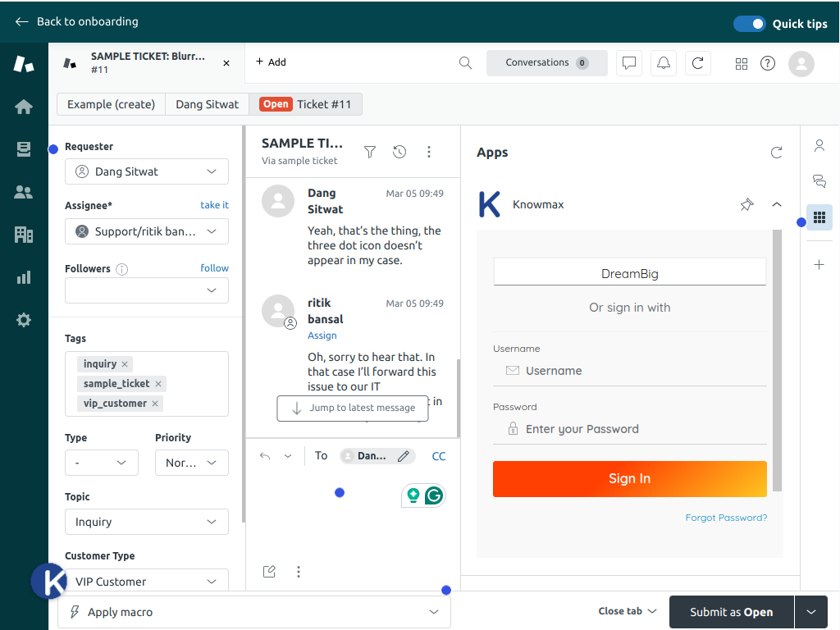
Task: Click the search magnifier icon
Action: click(x=465, y=63)
